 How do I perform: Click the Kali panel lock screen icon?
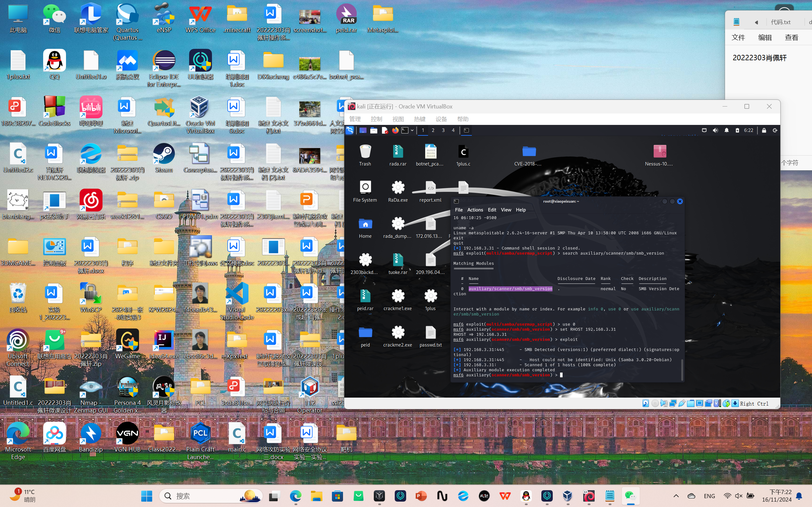[764, 130]
